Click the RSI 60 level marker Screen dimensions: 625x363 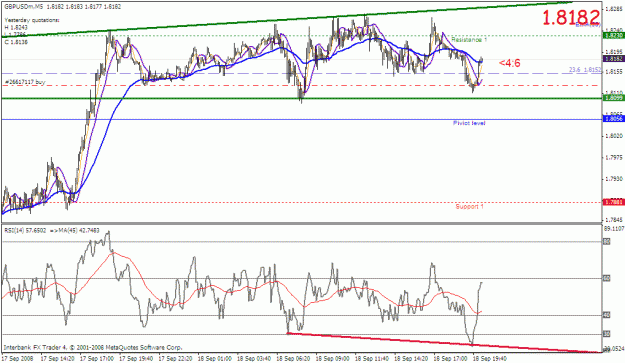(607, 279)
